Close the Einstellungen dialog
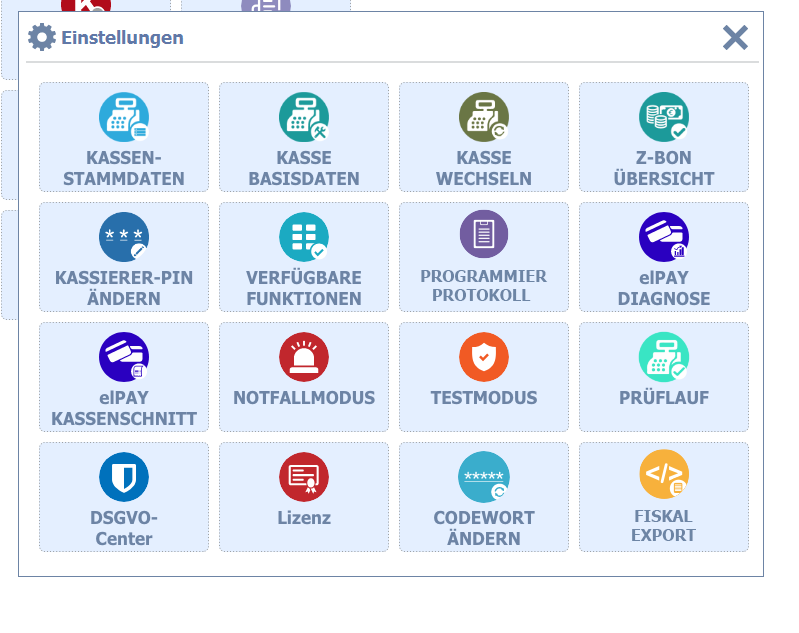Viewport: 799px width, 633px height. point(735,38)
